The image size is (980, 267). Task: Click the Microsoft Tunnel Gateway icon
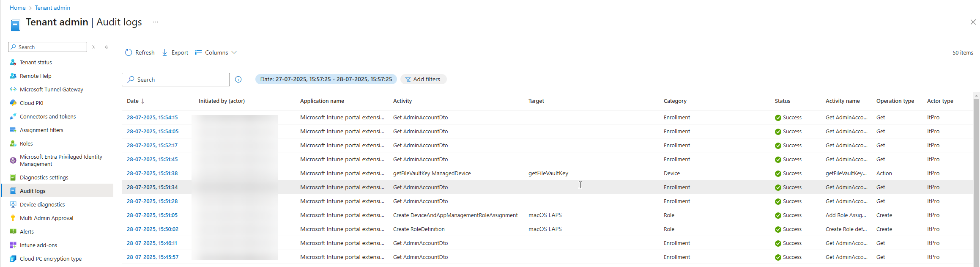(x=13, y=89)
